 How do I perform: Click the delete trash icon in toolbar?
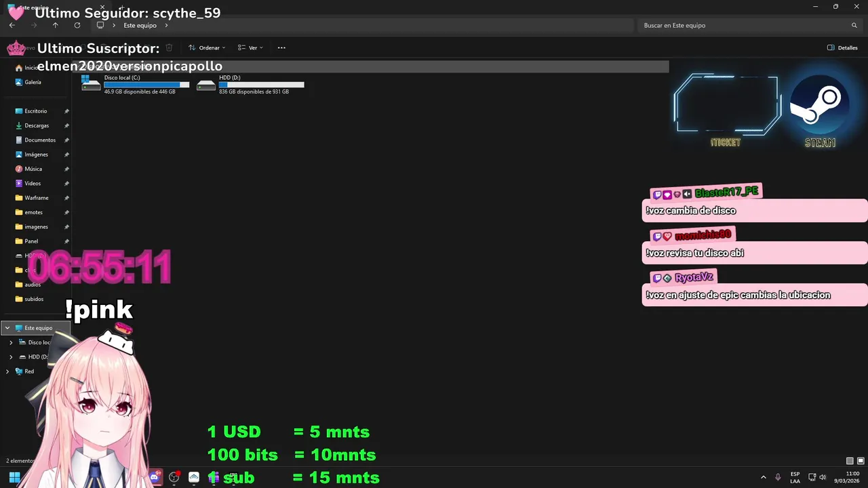click(169, 47)
